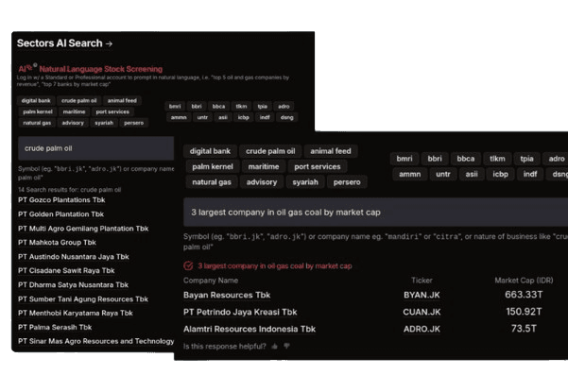Open Alamtri Resources Indonesia Tbk link
Viewport: 568px width, 392px height.
tap(250, 329)
